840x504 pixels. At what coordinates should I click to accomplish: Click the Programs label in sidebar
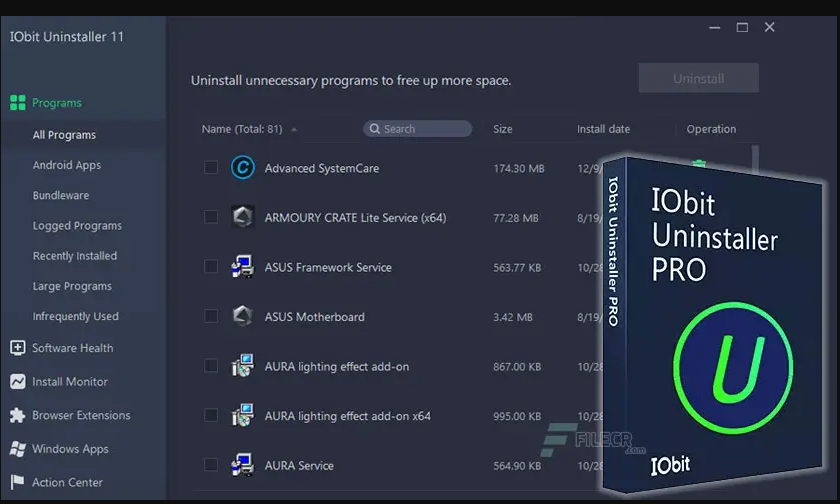tap(57, 103)
